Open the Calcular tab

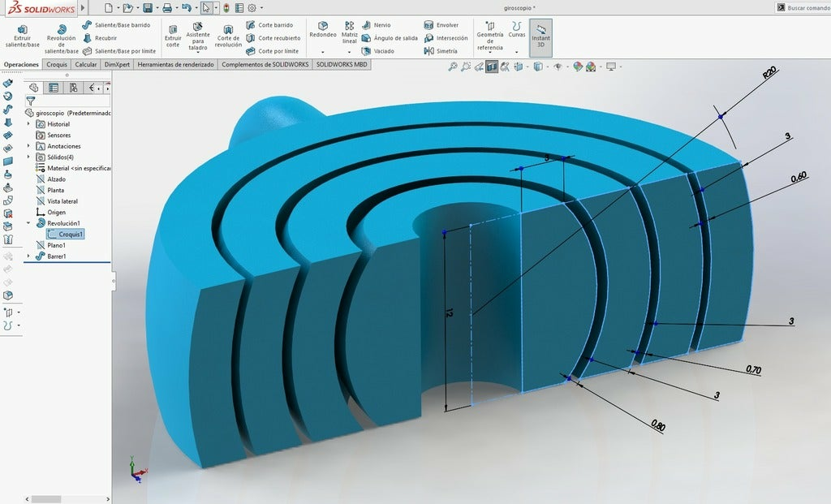click(86, 65)
